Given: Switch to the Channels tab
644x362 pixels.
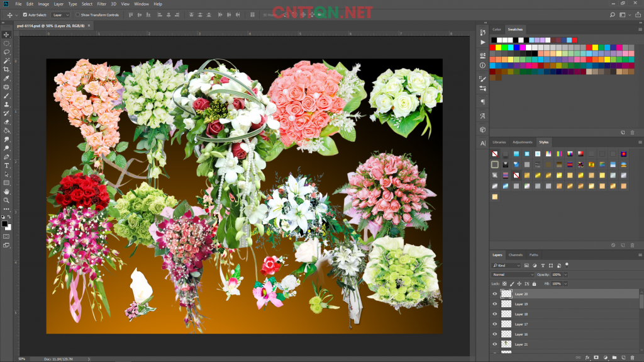Looking at the screenshot, I should tap(516, 255).
